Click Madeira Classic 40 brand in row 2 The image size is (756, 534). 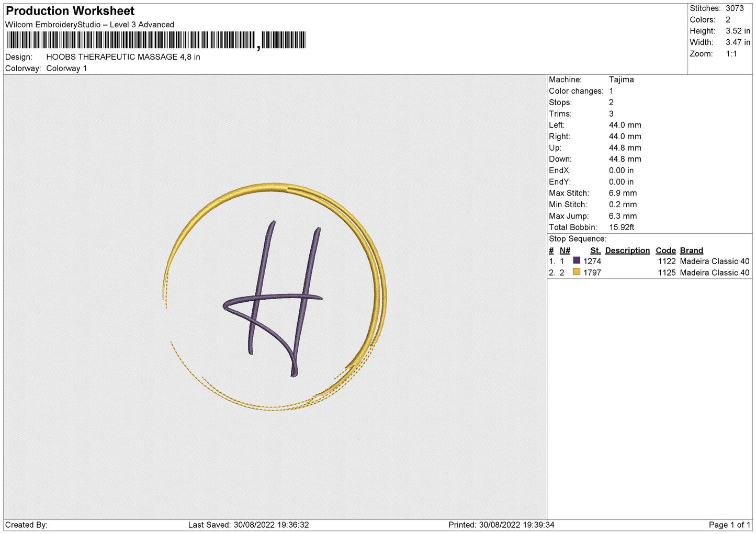coord(715,273)
